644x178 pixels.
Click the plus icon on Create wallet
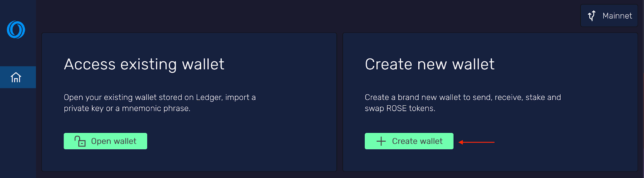pos(381,141)
